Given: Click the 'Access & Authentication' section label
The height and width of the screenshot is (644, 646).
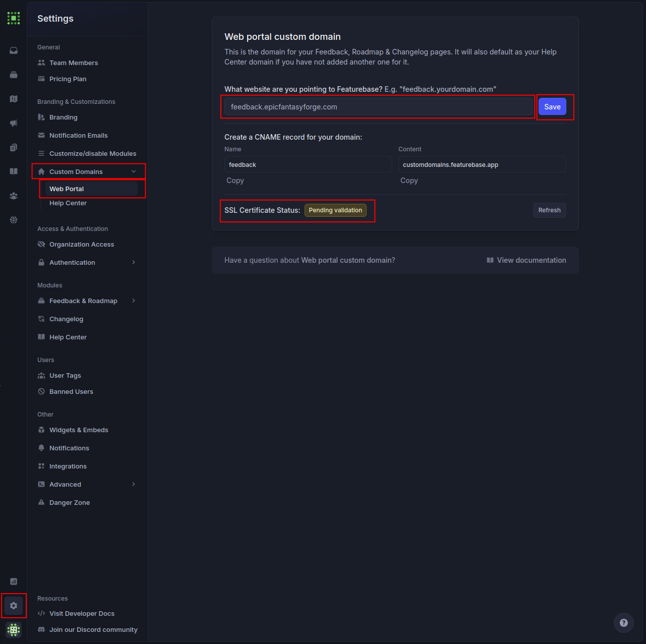Looking at the screenshot, I should pyautogui.click(x=73, y=229).
